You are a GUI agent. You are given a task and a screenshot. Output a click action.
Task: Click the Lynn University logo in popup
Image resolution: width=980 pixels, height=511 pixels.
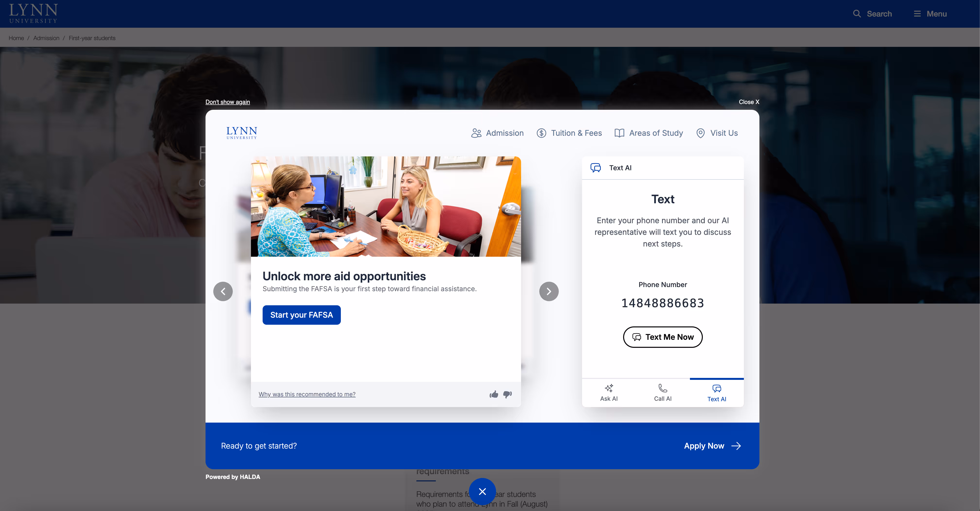[241, 133]
